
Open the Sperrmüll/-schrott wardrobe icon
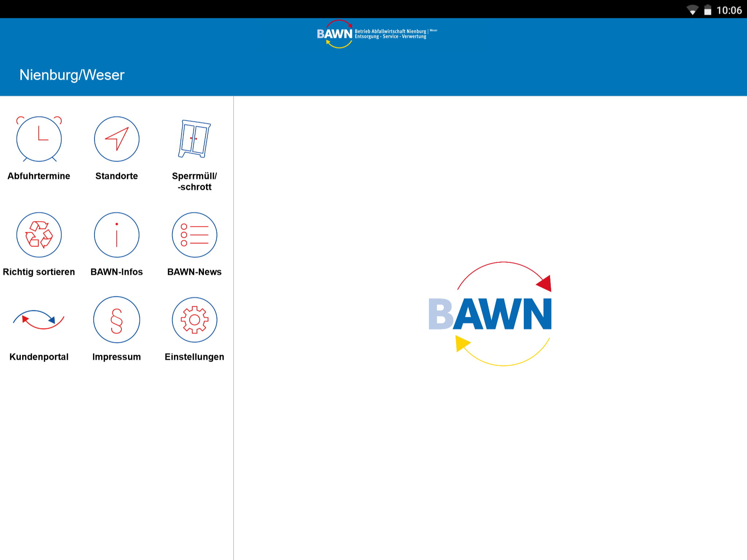pos(194,139)
